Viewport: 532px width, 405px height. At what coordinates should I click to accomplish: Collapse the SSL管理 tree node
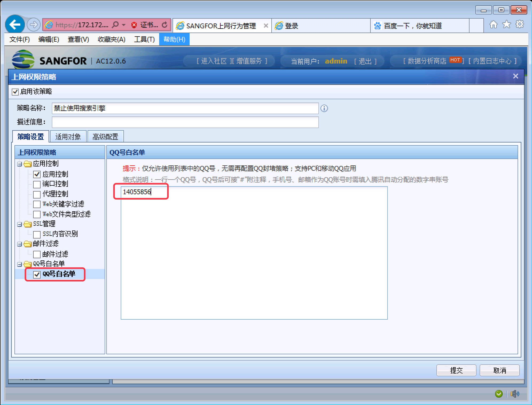pos(19,224)
